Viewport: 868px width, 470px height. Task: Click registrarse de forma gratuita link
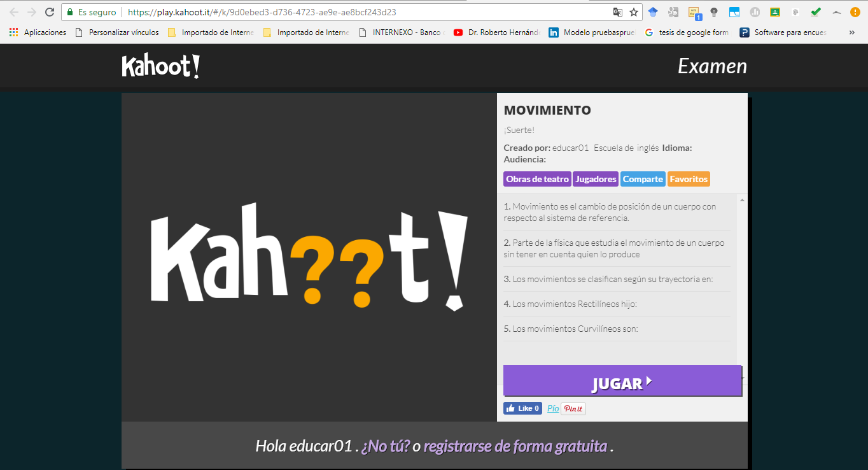click(515, 446)
